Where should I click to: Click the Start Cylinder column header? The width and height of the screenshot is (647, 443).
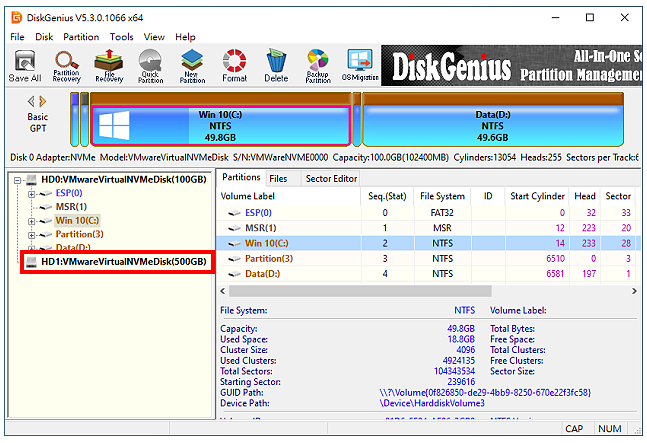[x=537, y=196]
